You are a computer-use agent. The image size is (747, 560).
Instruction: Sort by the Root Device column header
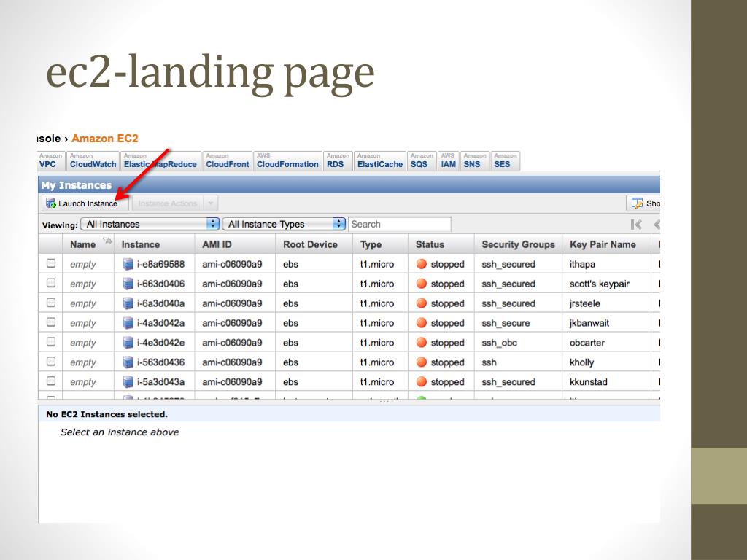[x=314, y=244]
